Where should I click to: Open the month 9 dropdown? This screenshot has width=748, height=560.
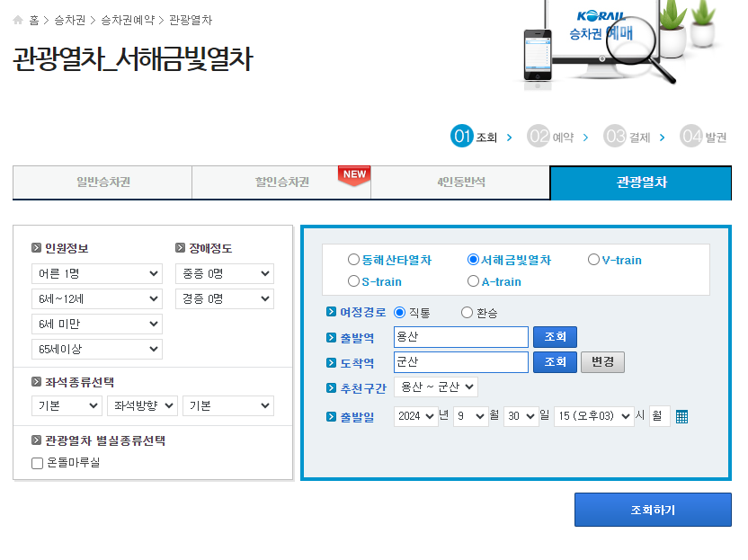(x=470, y=416)
